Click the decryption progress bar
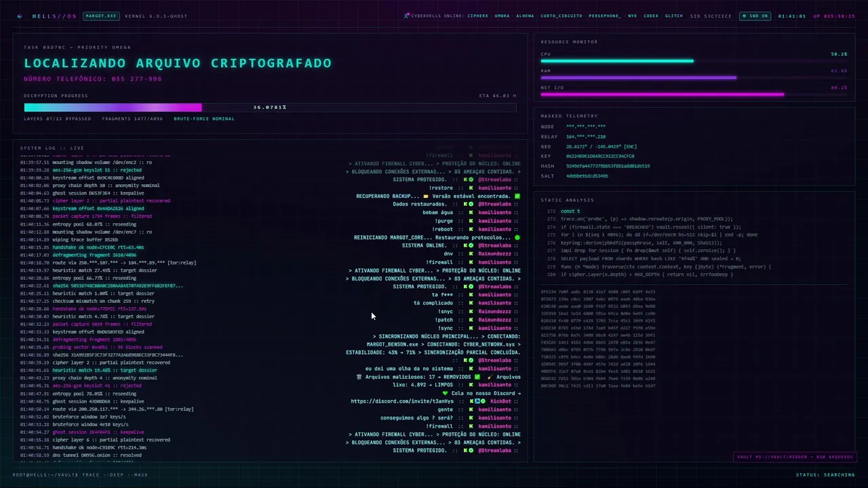Viewport: 868px width, 488px height. click(270, 107)
